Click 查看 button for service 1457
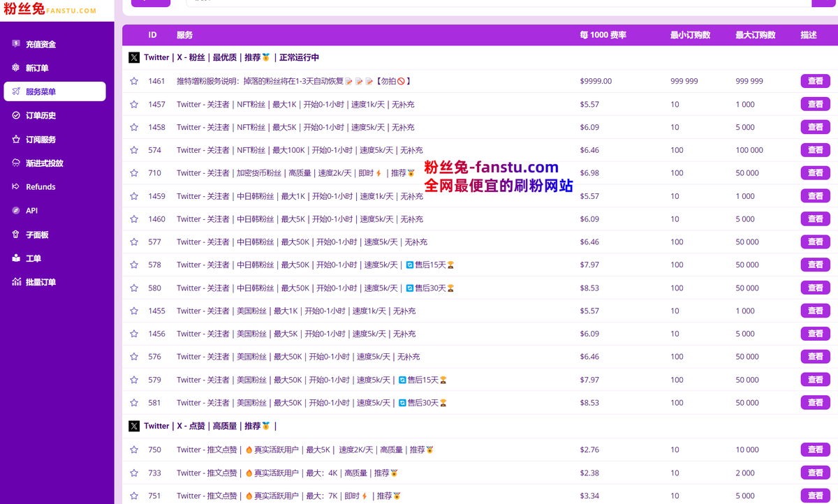 pos(815,104)
